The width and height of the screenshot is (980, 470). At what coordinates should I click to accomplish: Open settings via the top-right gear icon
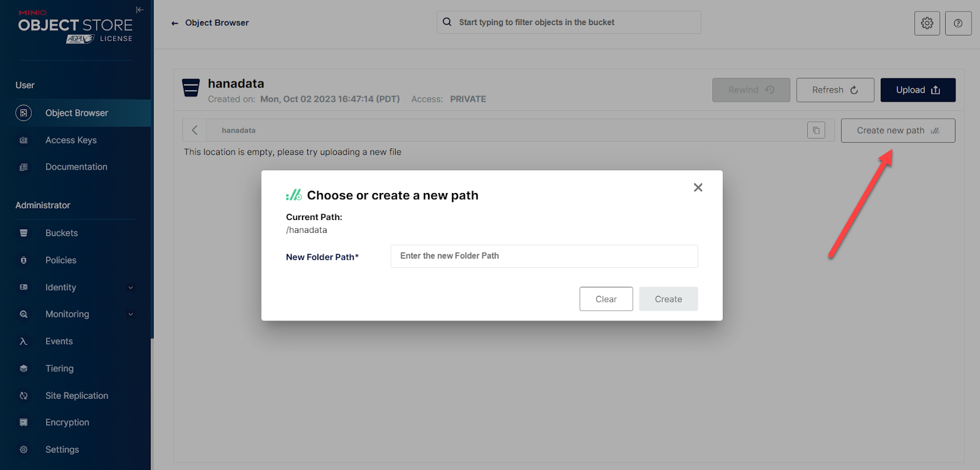pyautogui.click(x=927, y=23)
